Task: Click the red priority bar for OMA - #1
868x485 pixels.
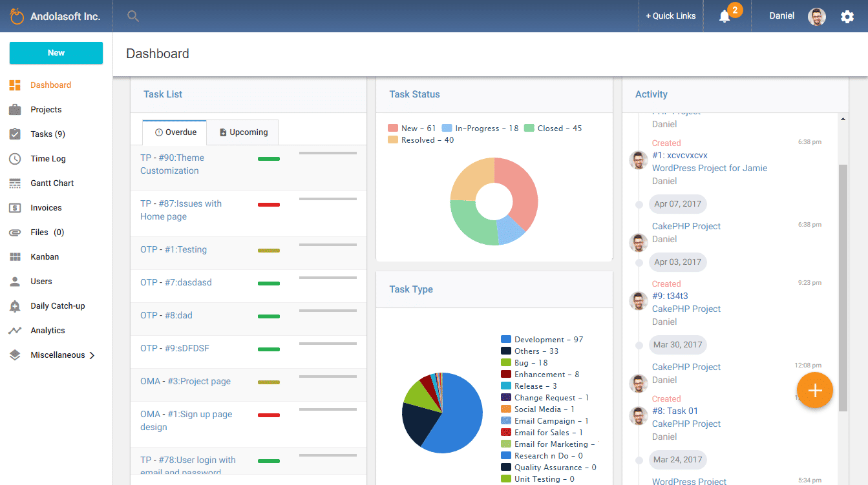Action: tap(269, 415)
